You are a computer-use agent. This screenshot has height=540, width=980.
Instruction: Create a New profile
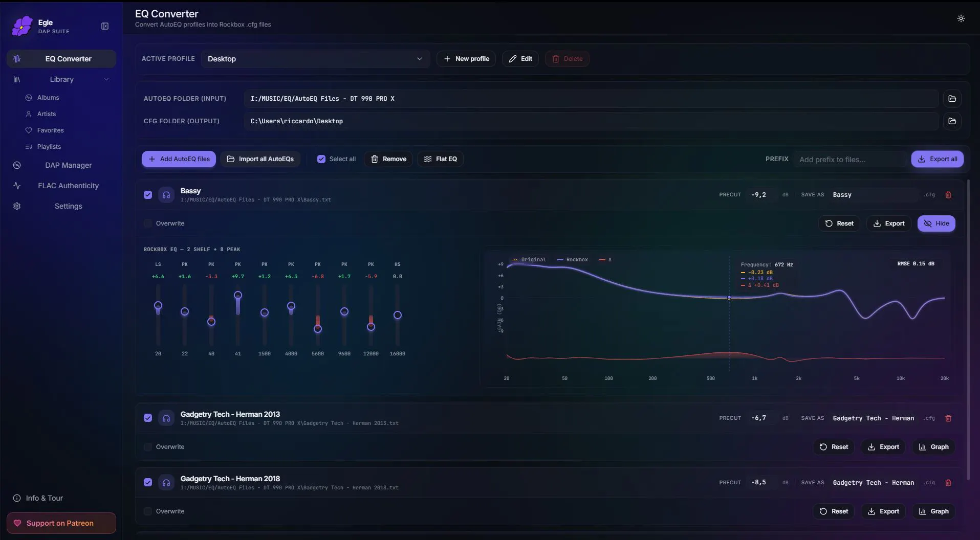pyautogui.click(x=466, y=59)
